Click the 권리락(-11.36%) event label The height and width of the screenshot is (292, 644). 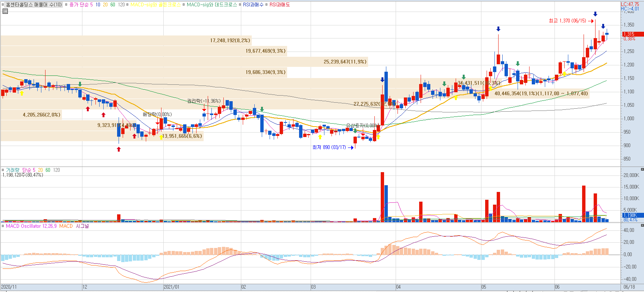(204, 101)
